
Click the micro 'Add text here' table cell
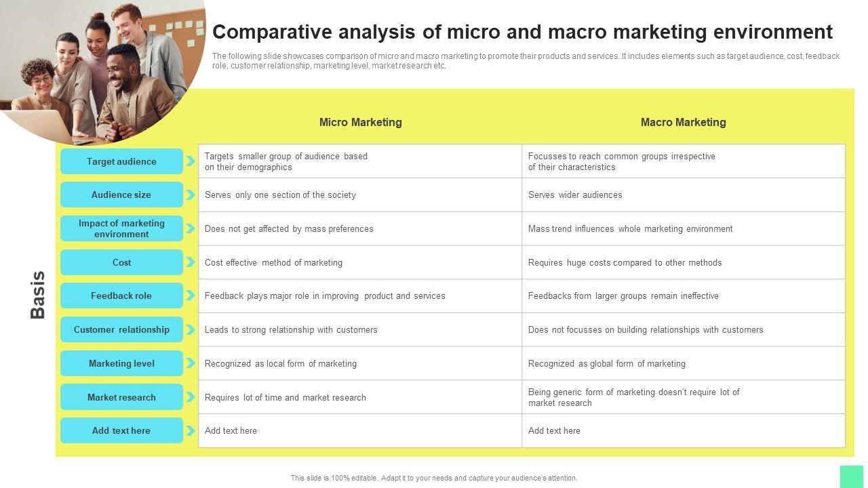point(360,431)
